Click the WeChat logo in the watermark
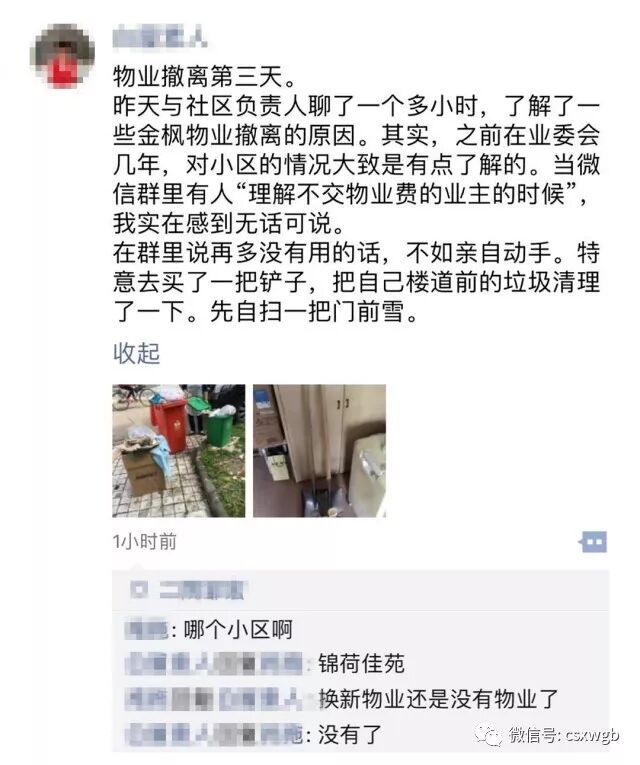 (x=488, y=735)
